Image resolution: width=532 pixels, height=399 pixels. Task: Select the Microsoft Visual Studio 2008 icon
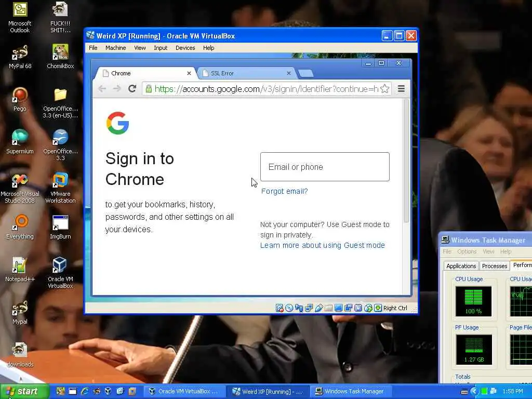[20, 188]
